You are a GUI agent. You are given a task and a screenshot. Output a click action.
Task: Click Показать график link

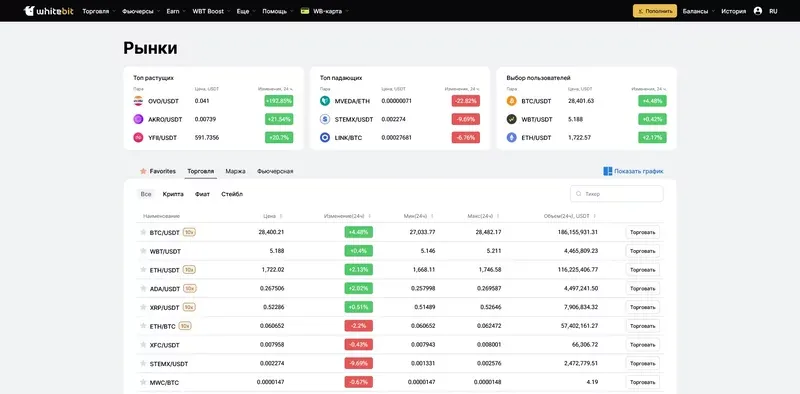point(639,171)
